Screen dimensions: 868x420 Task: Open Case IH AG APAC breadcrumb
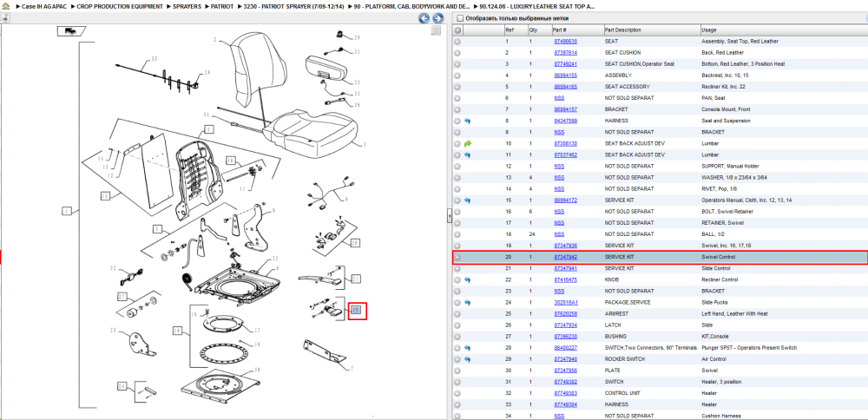[x=44, y=7]
